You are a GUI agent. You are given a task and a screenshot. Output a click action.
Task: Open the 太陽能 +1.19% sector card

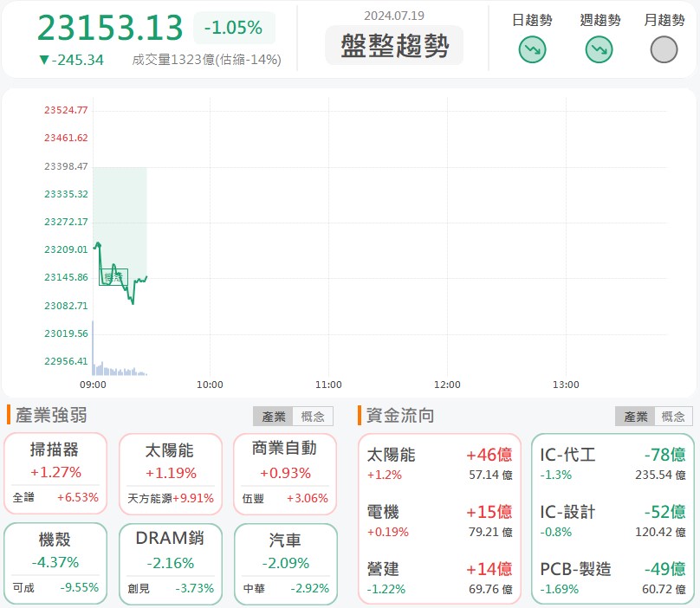point(171,474)
